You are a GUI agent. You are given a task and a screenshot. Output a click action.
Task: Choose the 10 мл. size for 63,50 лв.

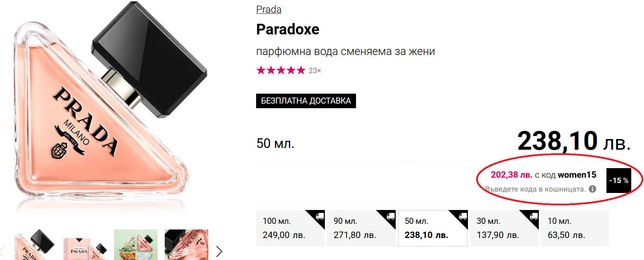pos(574,228)
